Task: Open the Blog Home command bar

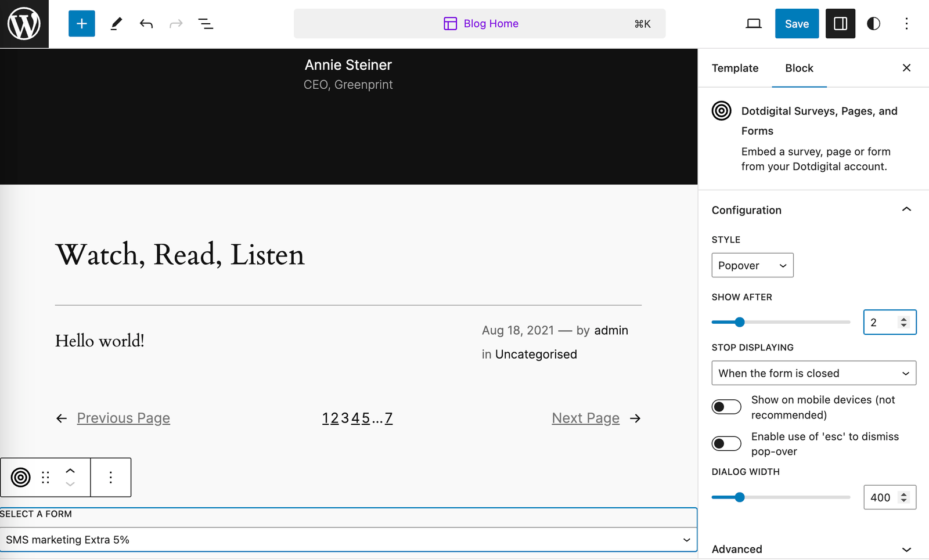Action: tap(480, 23)
